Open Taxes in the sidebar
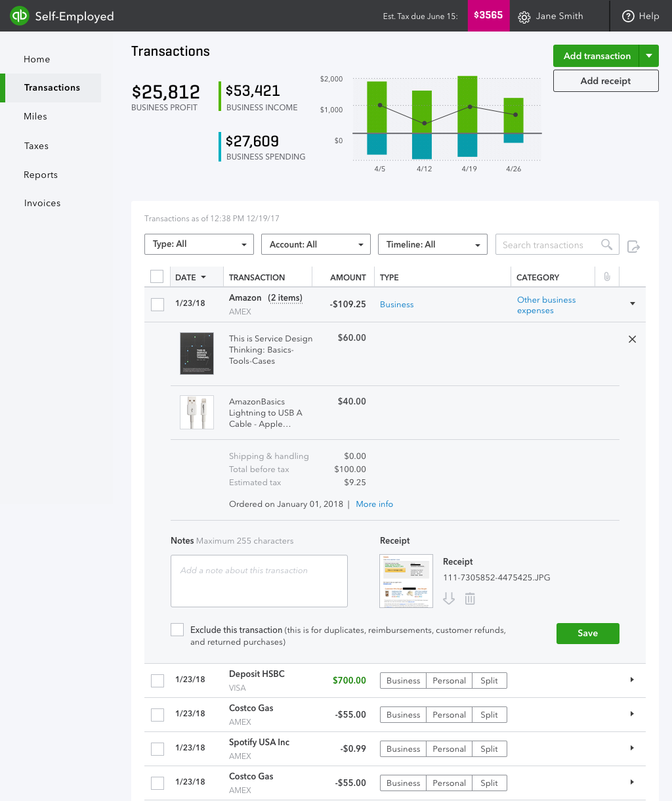This screenshot has height=801, width=672. click(36, 146)
